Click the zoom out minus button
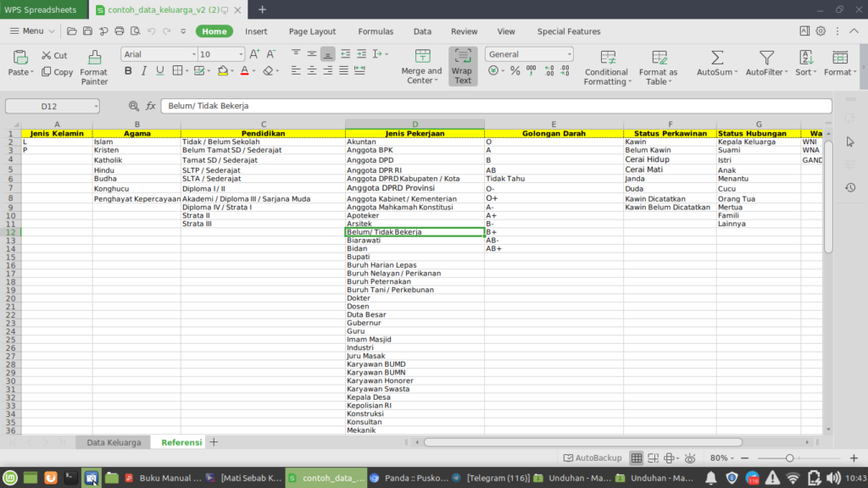This screenshot has width=868, height=488. (744, 458)
